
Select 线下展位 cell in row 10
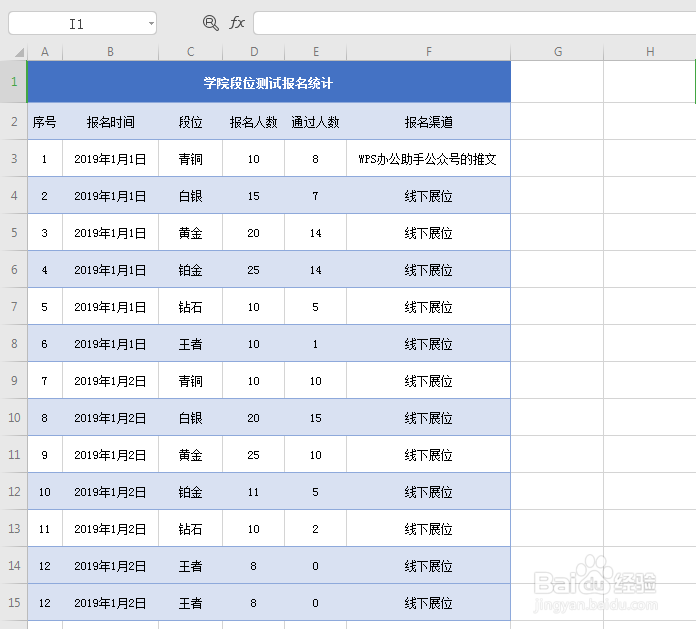429,418
